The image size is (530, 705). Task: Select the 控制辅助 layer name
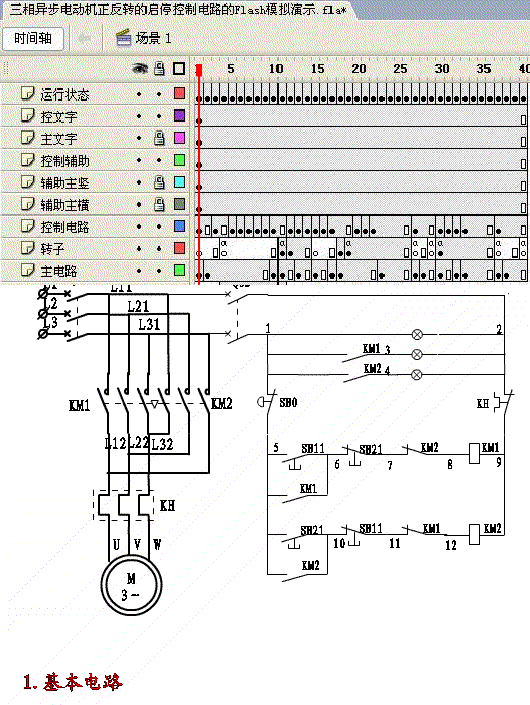[x=65, y=161]
